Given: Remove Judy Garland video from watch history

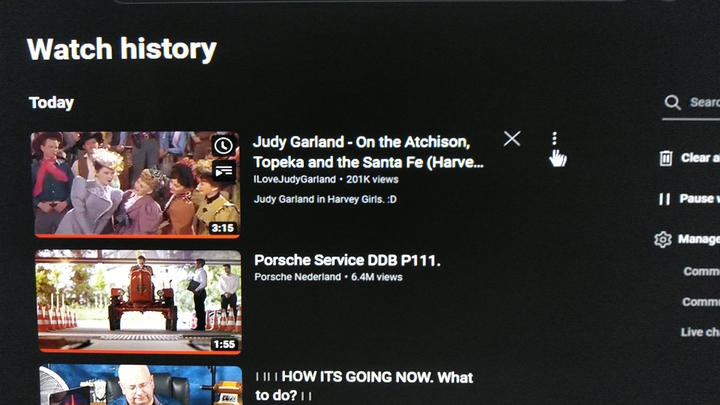Looking at the screenshot, I should [512, 138].
